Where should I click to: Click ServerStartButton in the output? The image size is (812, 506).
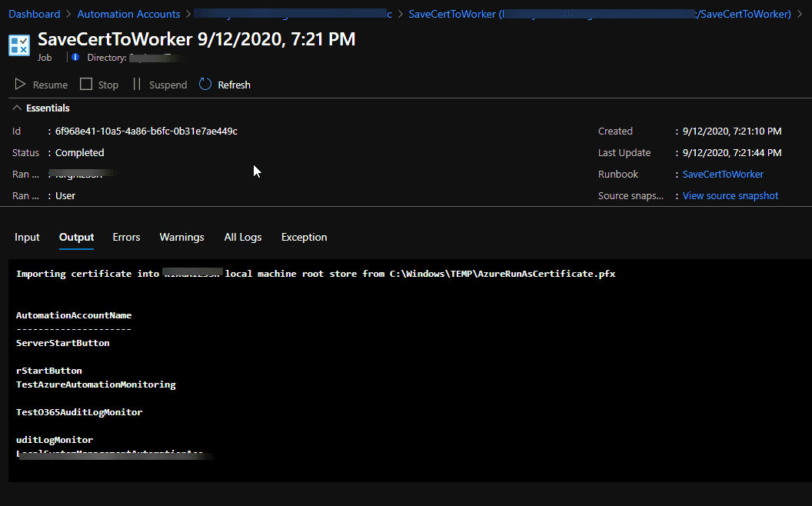tap(62, 343)
